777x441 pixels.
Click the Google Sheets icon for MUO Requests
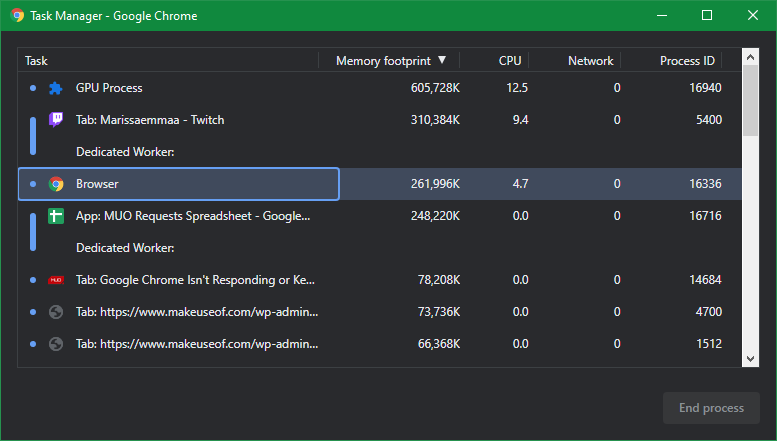coord(56,216)
